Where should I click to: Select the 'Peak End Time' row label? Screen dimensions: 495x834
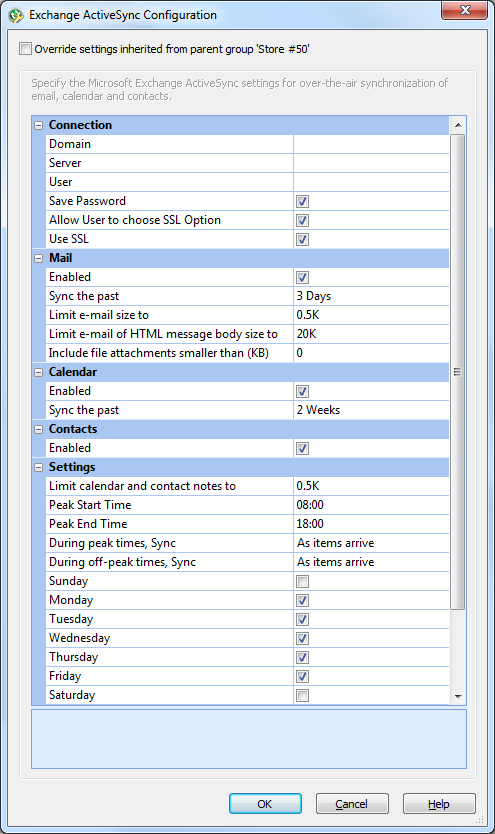[88, 524]
